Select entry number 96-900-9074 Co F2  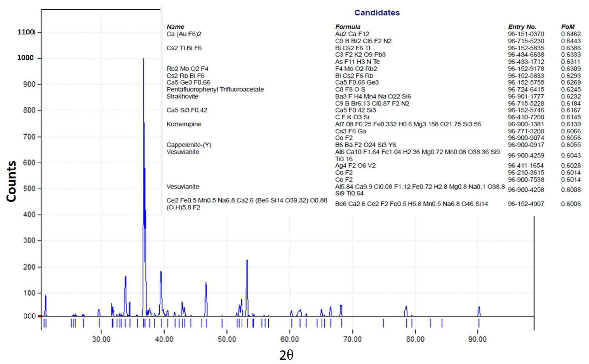(526, 138)
